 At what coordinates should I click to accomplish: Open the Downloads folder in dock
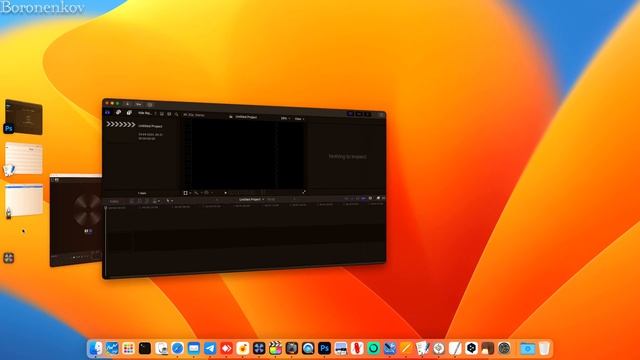pos(527,348)
